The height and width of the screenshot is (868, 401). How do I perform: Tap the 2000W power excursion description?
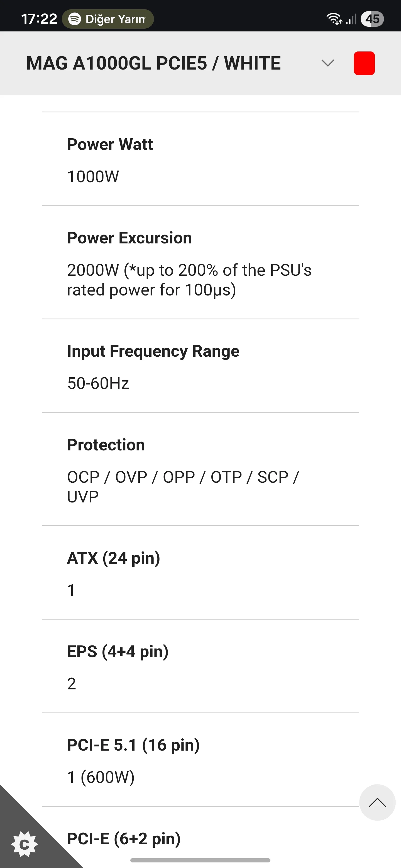(189, 280)
